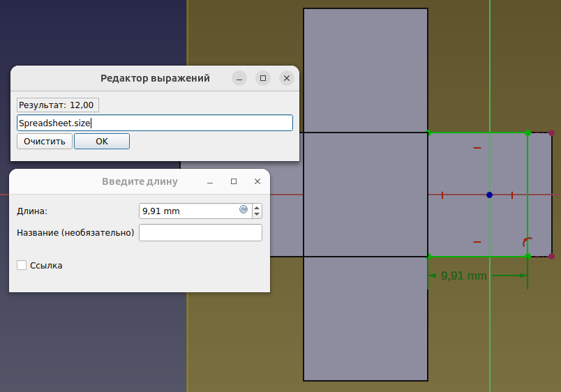Focus the Spreadsheet.size expression field

pos(155,123)
